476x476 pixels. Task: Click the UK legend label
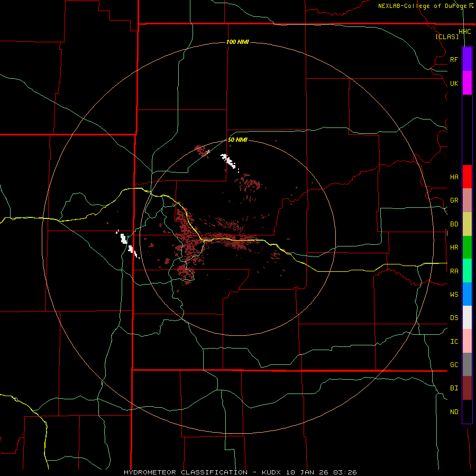coord(454,83)
